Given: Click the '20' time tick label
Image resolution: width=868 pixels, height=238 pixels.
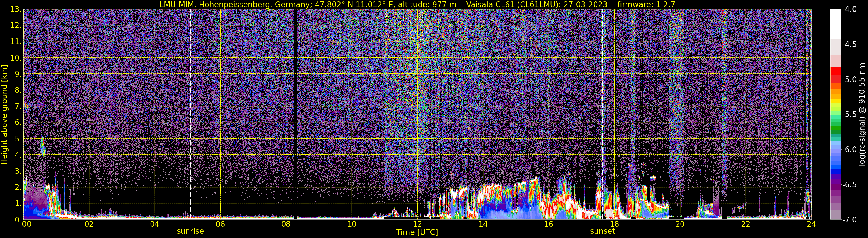Looking at the screenshot, I should click(x=680, y=224).
